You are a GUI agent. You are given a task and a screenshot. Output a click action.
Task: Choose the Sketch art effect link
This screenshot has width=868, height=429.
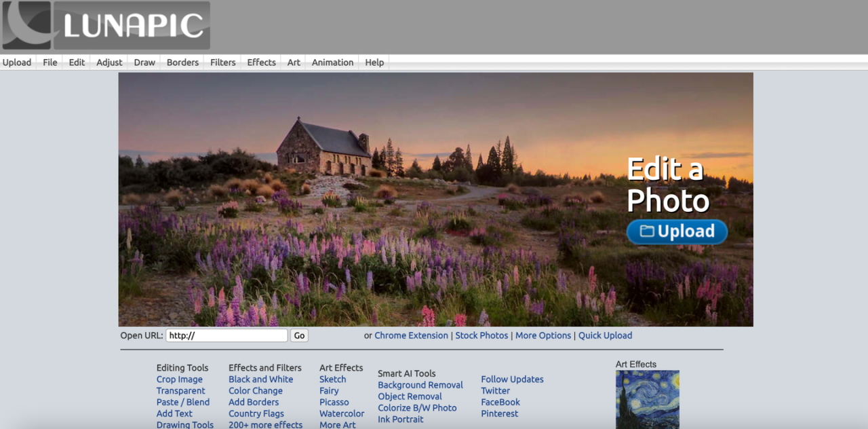333,379
